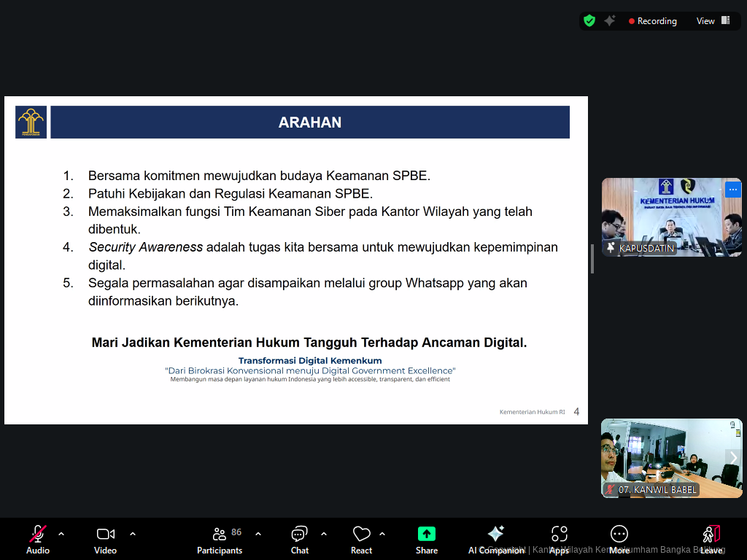Click the green Share Screen icon
The width and height of the screenshot is (747, 560).
click(427, 533)
